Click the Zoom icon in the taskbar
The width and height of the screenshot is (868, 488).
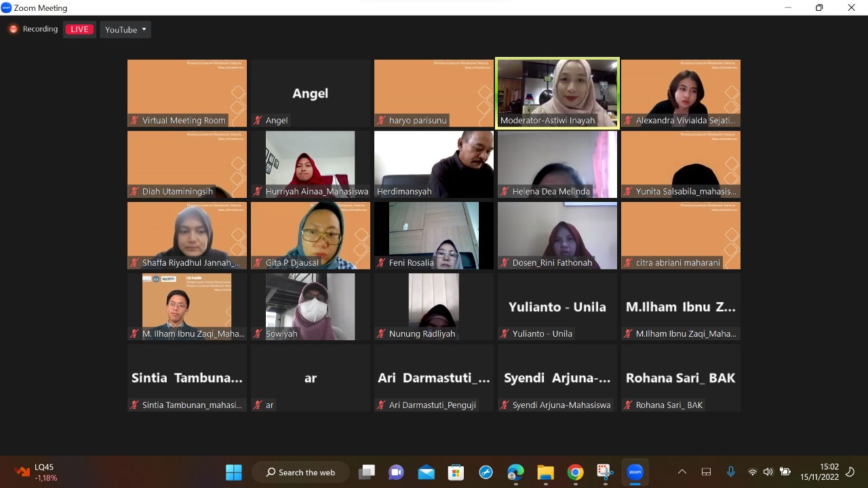[635, 472]
